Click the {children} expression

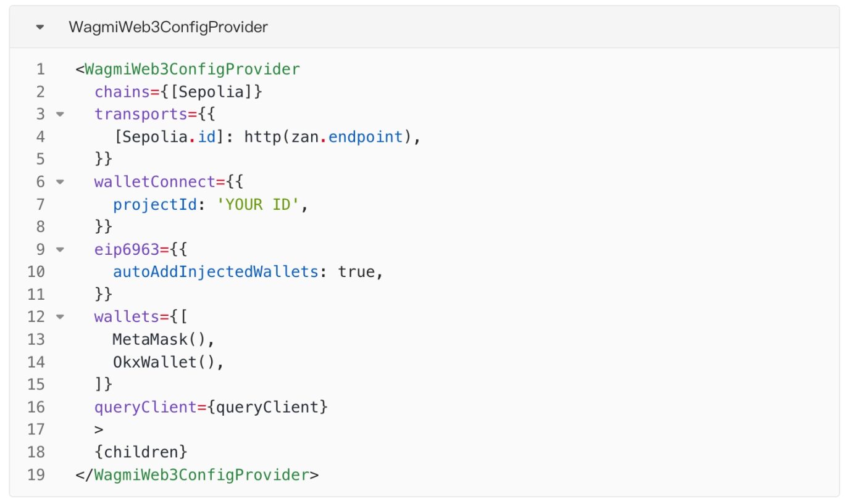coord(141,452)
